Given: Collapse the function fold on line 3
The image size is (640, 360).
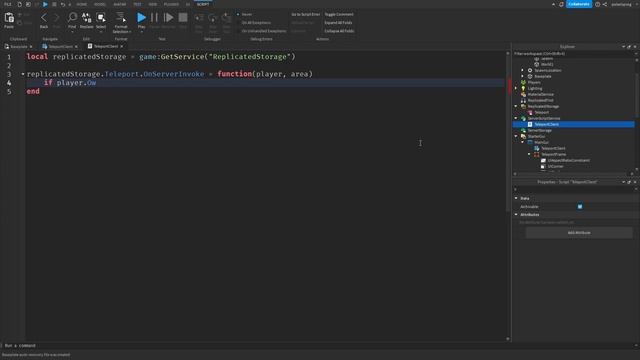Looking at the screenshot, I should pyautogui.click(x=23, y=74).
